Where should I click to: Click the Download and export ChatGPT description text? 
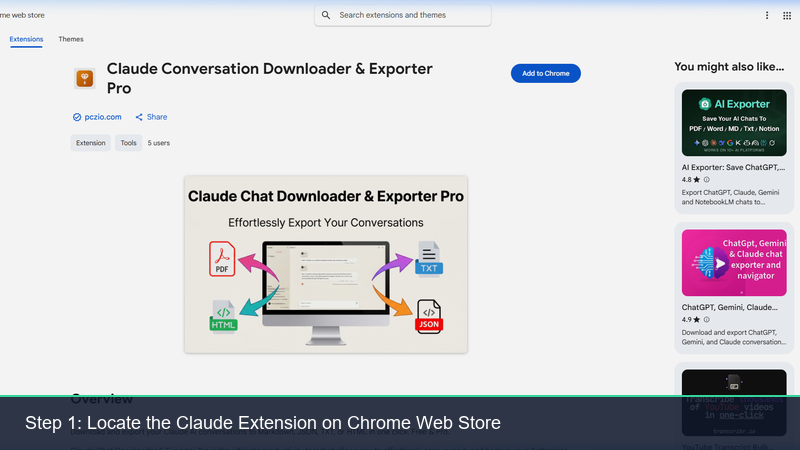click(x=734, y=337)
